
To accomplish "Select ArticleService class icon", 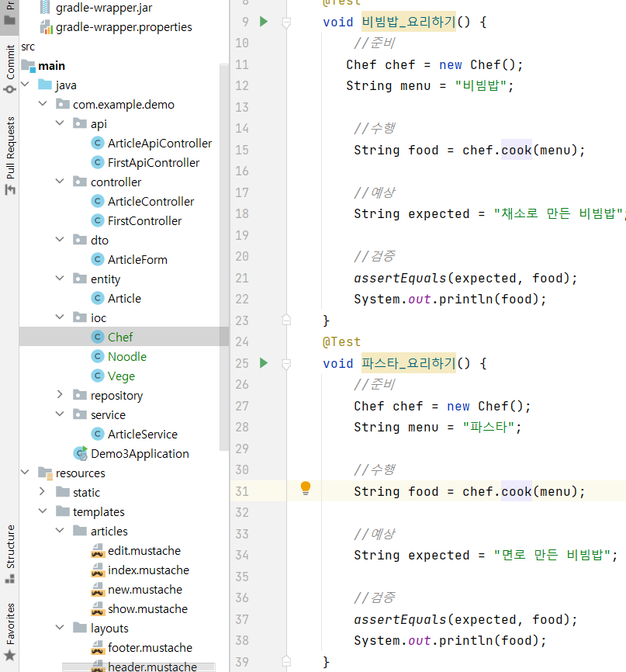I will pos(98,434).
